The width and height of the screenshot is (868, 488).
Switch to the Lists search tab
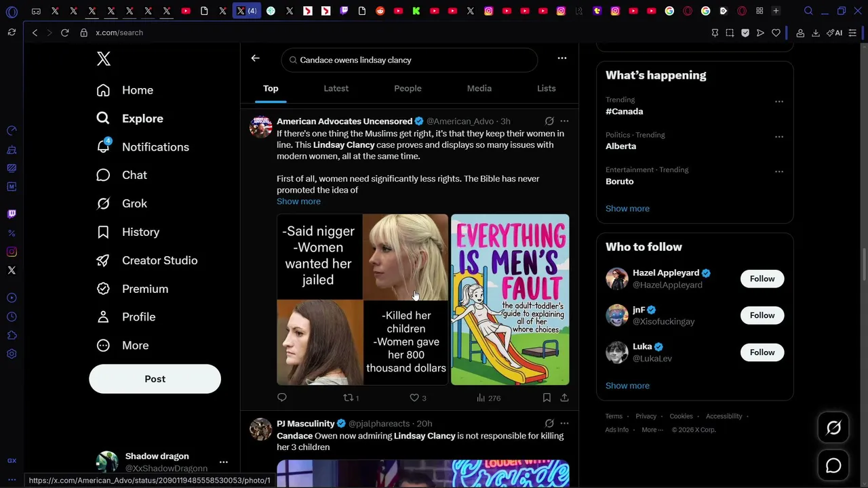[x=547, y=88]
